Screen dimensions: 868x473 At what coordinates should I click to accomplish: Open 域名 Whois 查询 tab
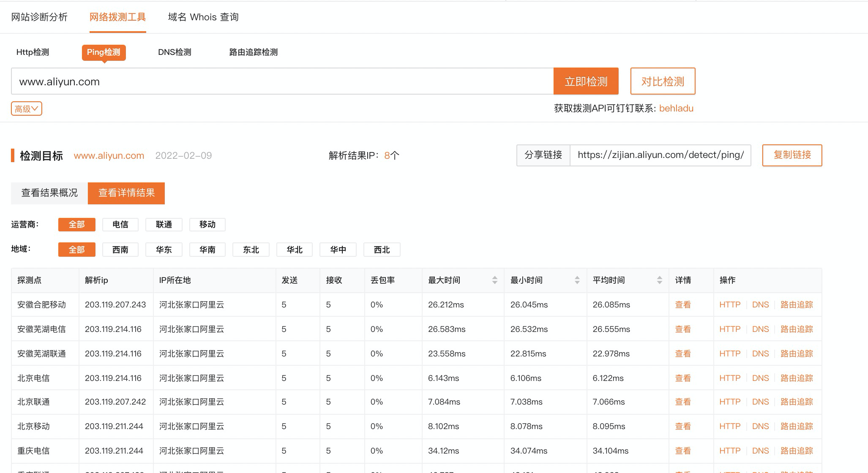tap(203, 17)
